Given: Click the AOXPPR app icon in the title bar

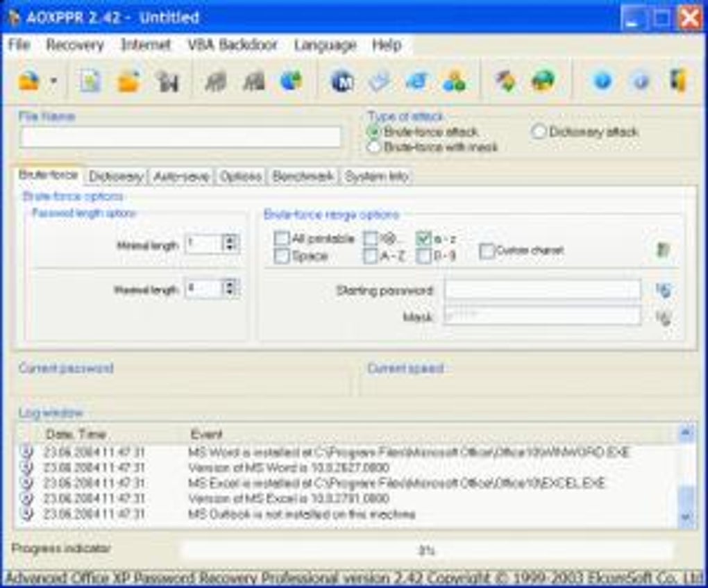Looking at the screenshot, I should click(15, 18).
